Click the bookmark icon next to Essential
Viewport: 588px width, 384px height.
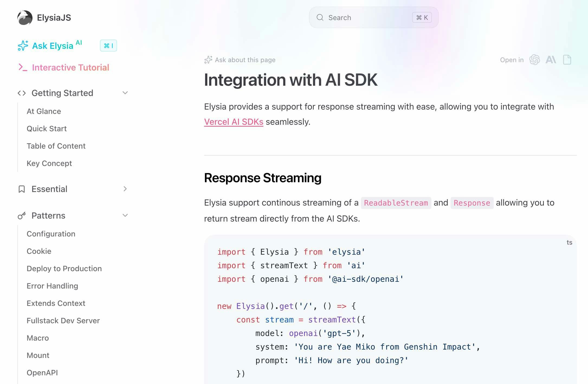tap(22, 189)
